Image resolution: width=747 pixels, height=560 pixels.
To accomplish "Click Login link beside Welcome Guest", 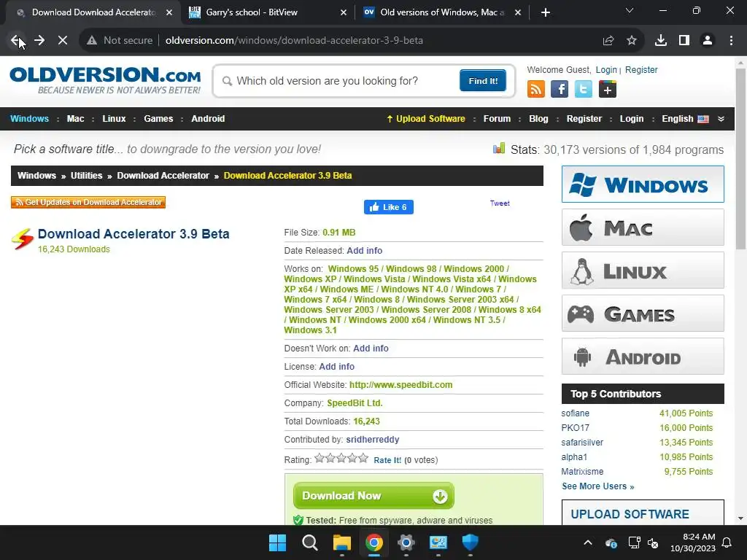I will coord(606,70).
